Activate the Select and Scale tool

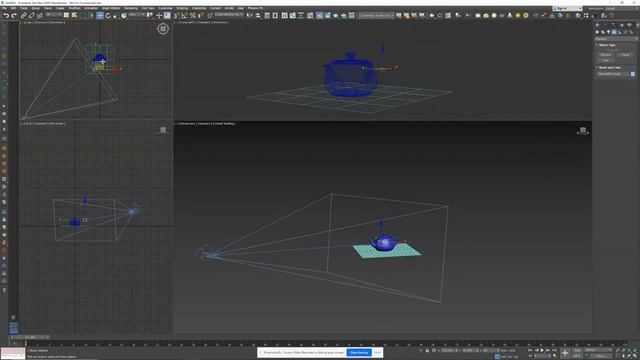pyautogui.click(x=115, y=16)
